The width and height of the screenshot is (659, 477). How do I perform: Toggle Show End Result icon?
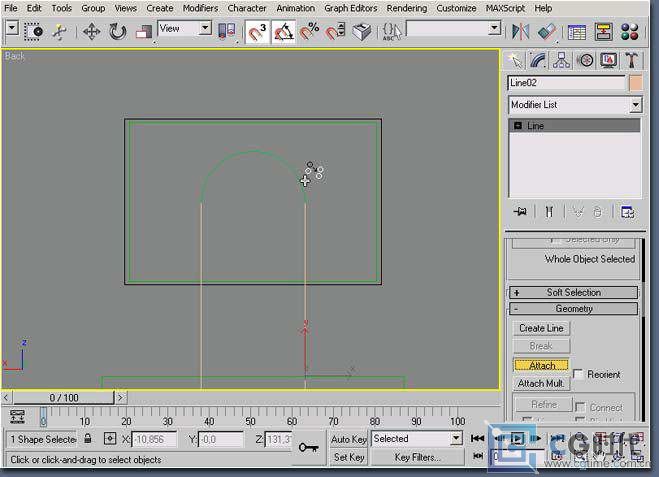coord(549,211)
